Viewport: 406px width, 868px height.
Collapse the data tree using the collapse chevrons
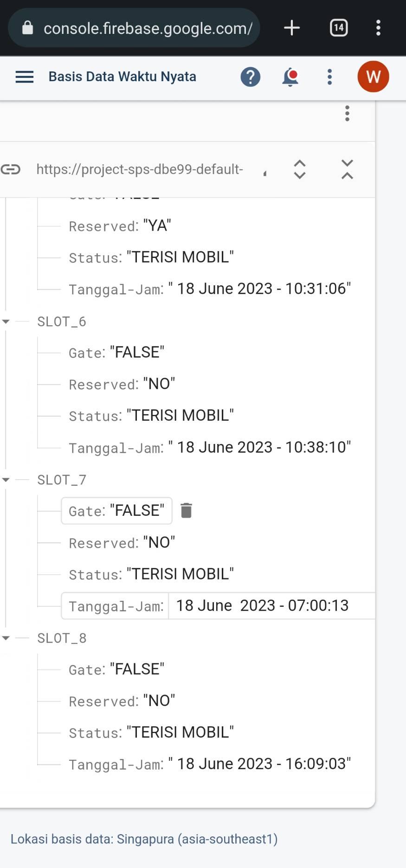[x=347, y=169]
